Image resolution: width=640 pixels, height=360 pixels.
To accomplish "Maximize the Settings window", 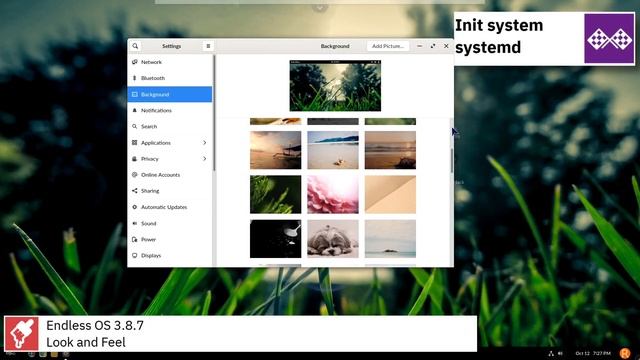I will pos(433,46).
